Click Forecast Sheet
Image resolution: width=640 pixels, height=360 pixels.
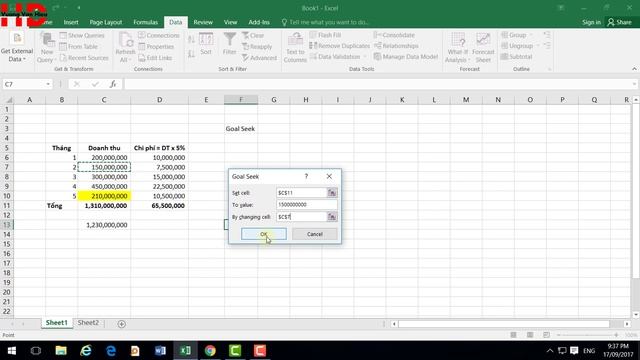[483, 47]
